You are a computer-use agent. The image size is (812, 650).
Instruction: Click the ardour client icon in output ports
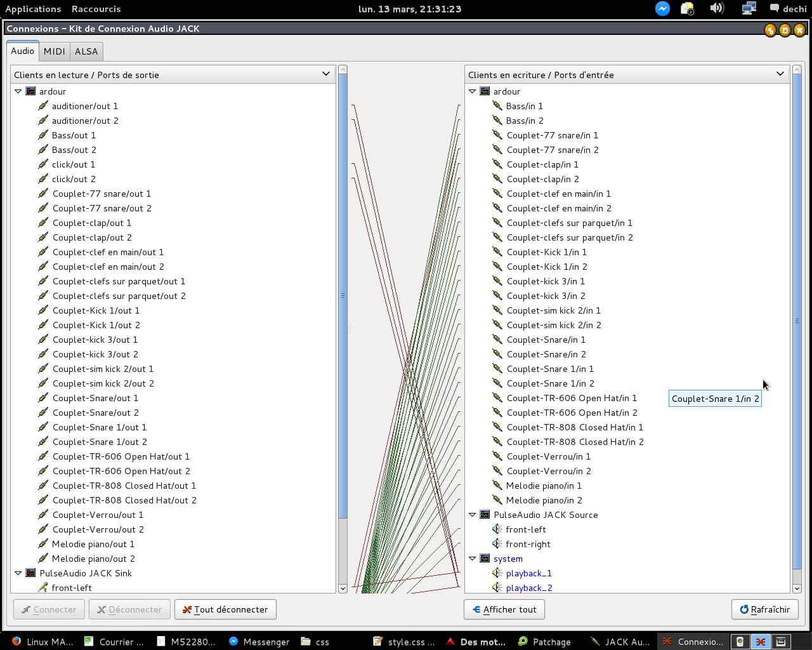30,91
